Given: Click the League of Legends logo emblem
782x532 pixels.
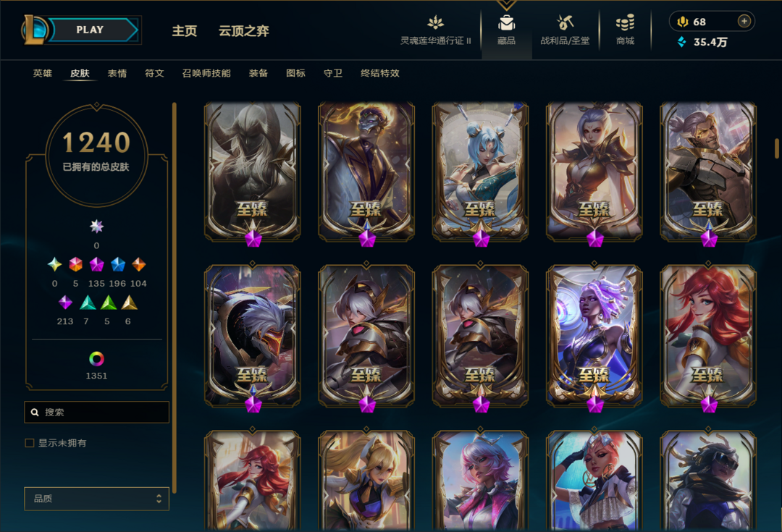Looking at the screenshot, I should pyautogui.click(x=34, y=30).
